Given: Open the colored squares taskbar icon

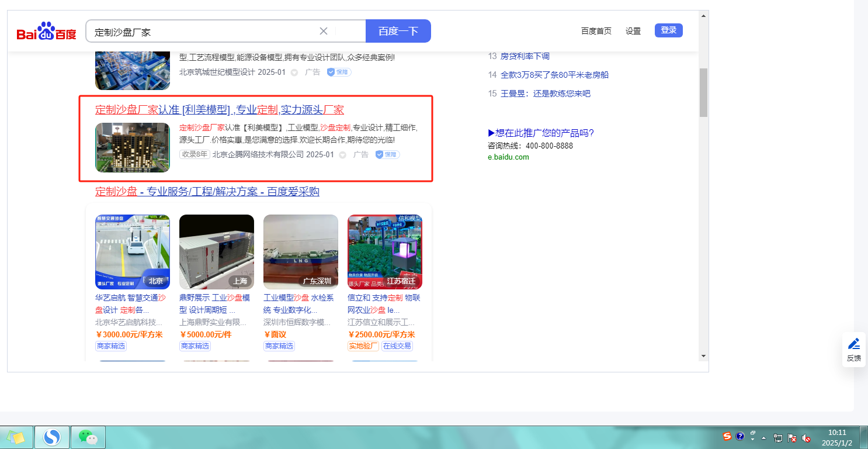Looking at the screenshot, I should (16, 437).
